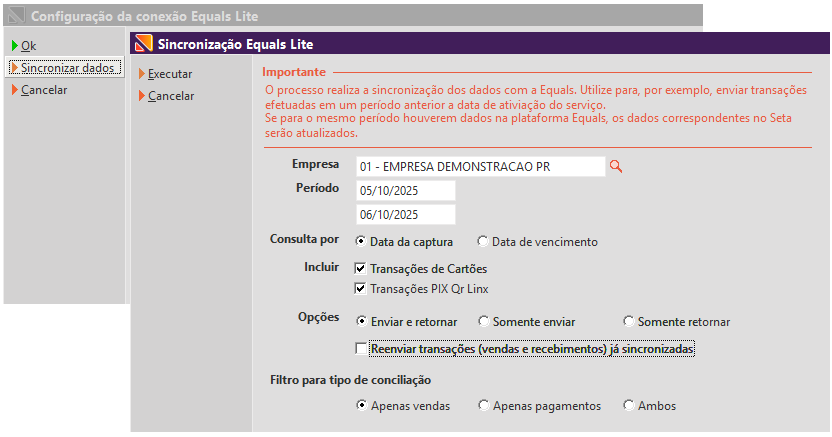Select Data de vencimento radio option

tap(483, 241)
